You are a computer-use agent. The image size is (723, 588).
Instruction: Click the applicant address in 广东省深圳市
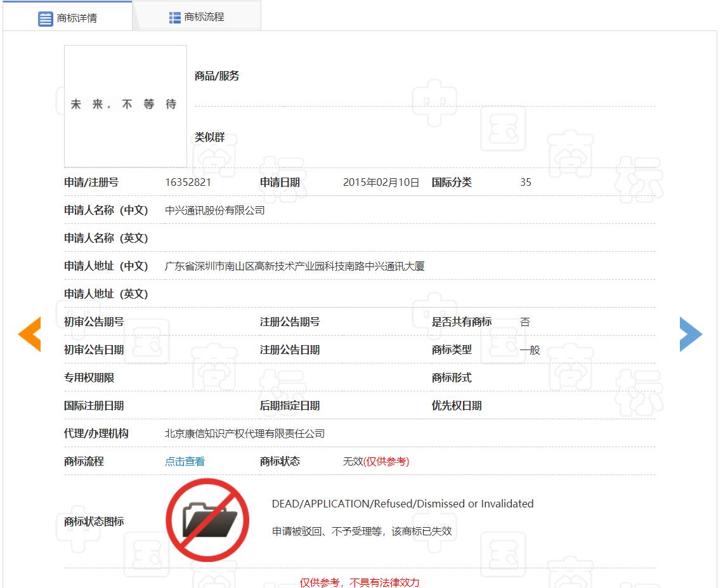click(x=294, y=266)
